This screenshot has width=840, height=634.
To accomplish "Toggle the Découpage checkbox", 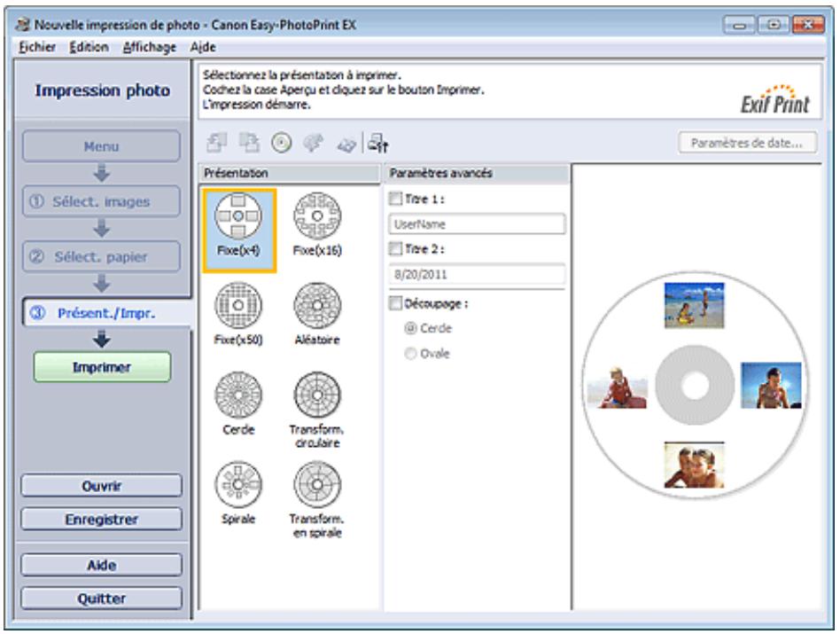I will pyautogui.click(x=395, y=303).
